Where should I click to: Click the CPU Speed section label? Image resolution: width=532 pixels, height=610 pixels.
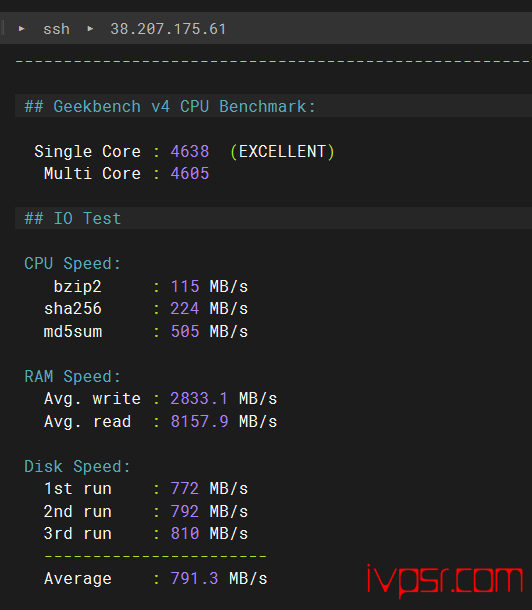73,264
